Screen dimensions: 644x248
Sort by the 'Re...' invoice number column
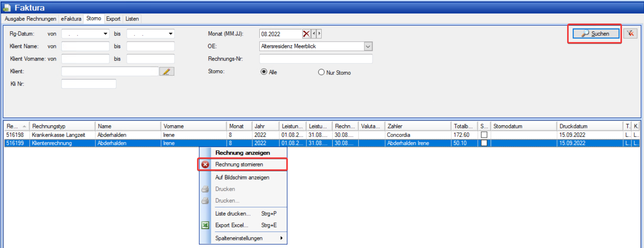(x=17, y=126)
